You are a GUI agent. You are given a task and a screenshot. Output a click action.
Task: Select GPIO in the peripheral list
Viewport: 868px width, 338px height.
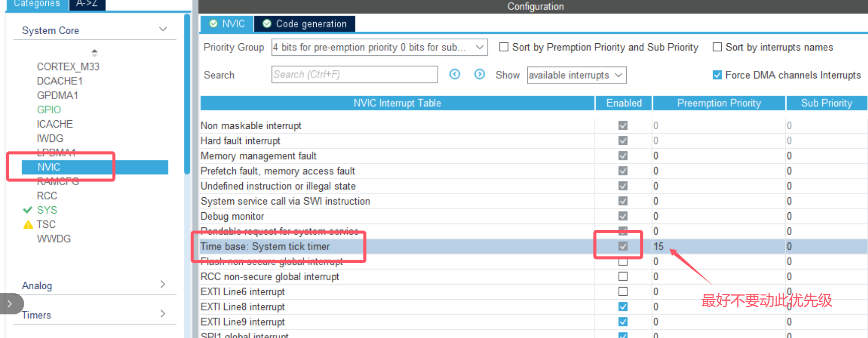pos(49,110)
